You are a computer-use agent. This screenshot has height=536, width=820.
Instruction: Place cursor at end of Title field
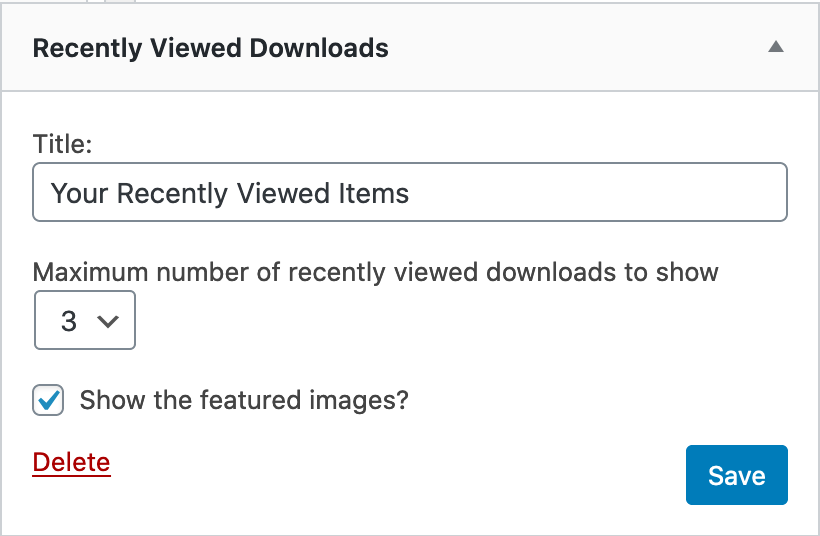click(600, 192)
